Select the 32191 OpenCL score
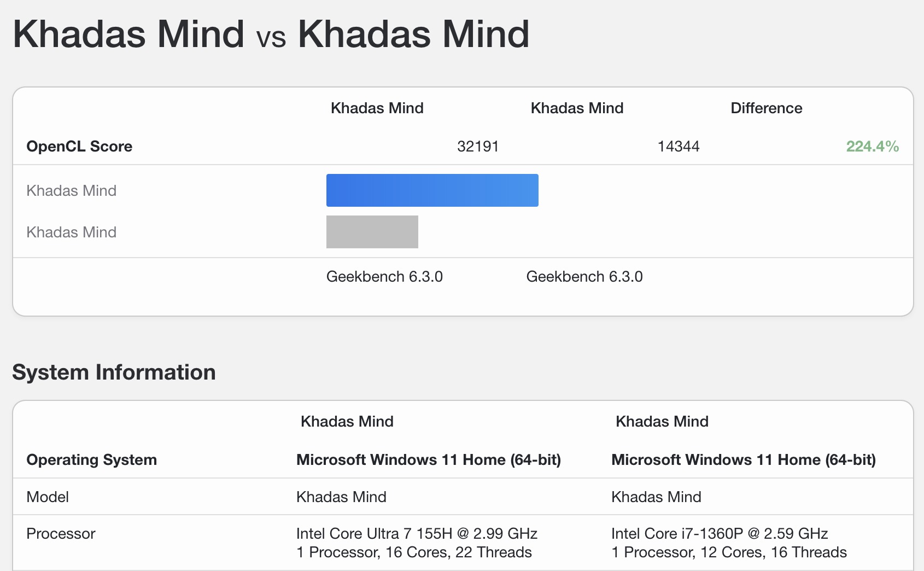 478,147
